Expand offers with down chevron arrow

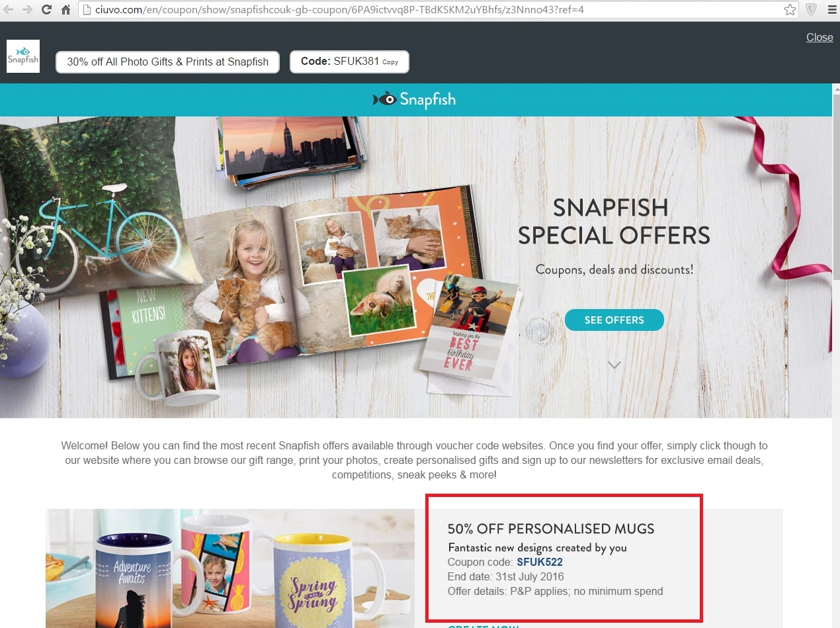coord(614,365)
